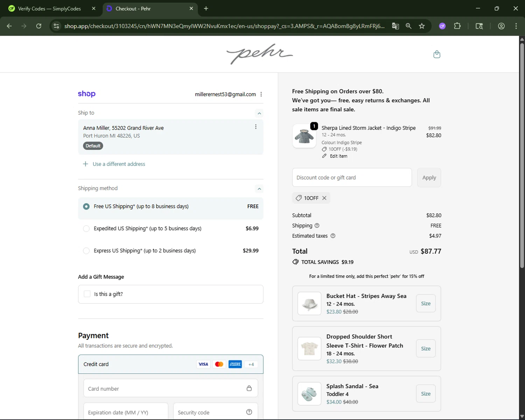Choose Size for Dropped Shoulder T-Shirt
525x420 pixels.
(426, 349)
